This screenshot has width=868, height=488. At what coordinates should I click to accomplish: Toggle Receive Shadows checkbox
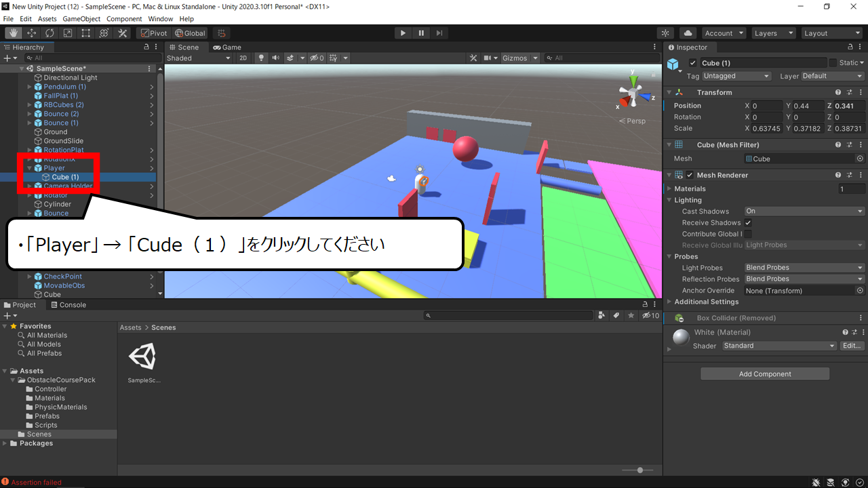[x=748, y=223]
